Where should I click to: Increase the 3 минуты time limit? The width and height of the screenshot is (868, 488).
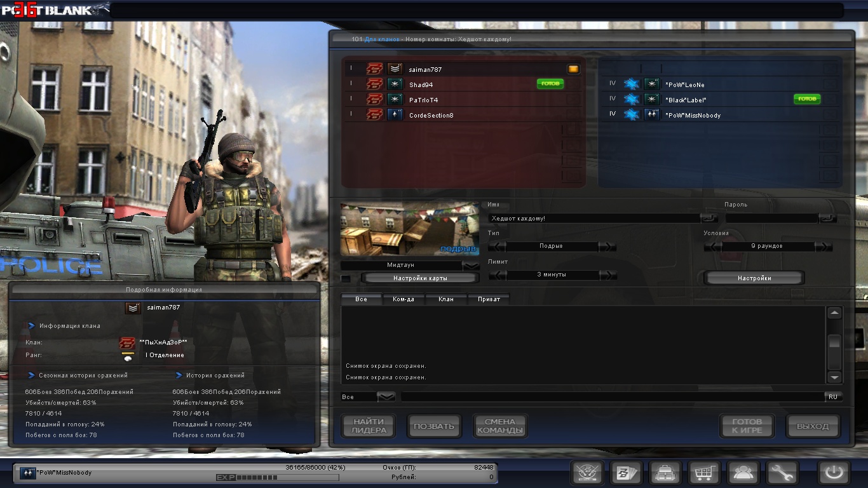click(608, 275)
